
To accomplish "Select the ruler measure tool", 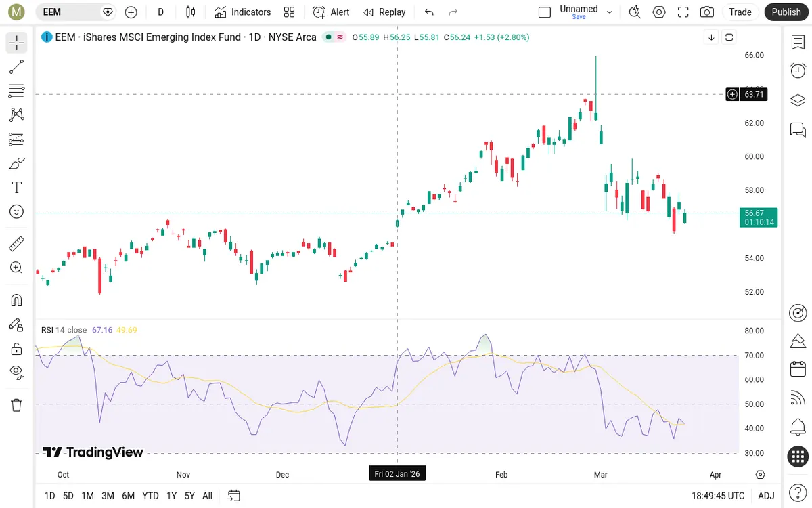I will (x=17, y=243).
